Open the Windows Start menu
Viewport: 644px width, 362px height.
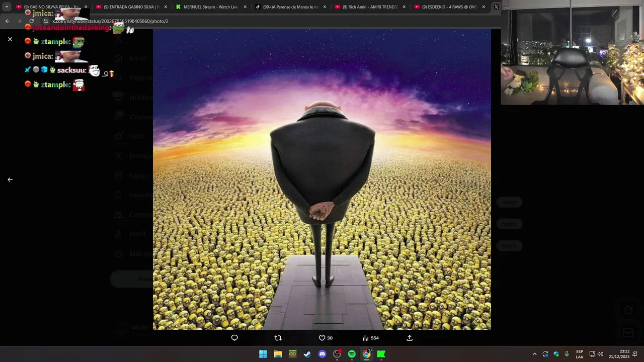coord(263,354)
